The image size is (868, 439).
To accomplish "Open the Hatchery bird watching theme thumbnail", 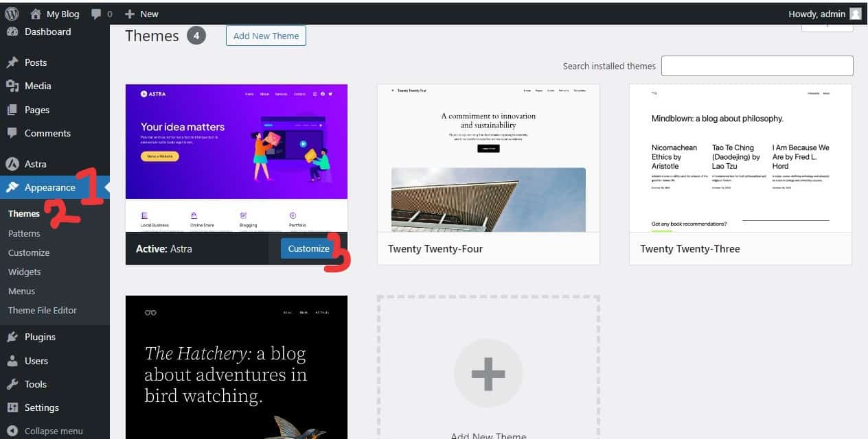I will pyautogui.click(x=237, y=367).
